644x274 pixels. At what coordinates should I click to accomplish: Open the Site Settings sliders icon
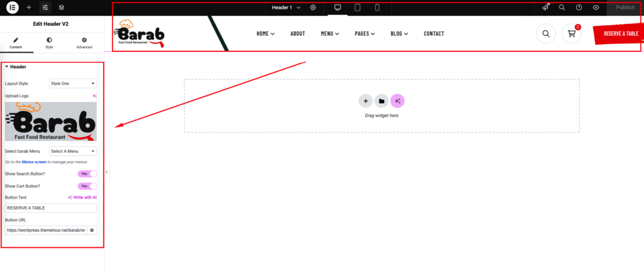coord(45,8)
